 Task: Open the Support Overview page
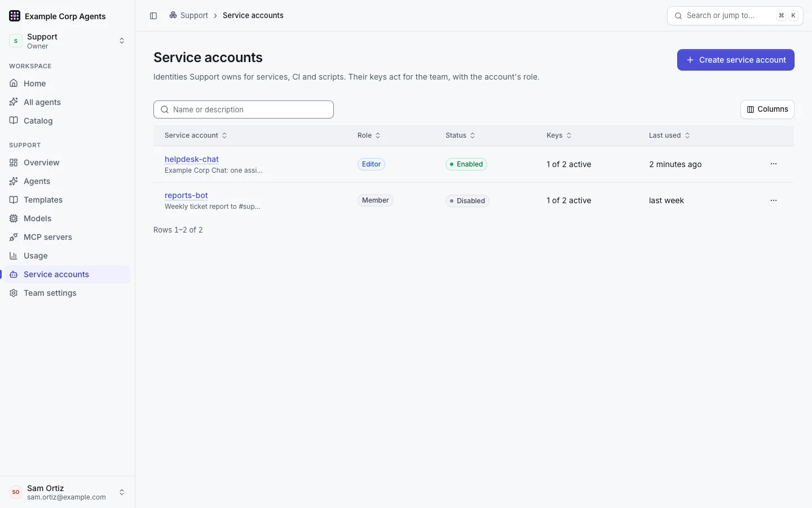[68, 163]
